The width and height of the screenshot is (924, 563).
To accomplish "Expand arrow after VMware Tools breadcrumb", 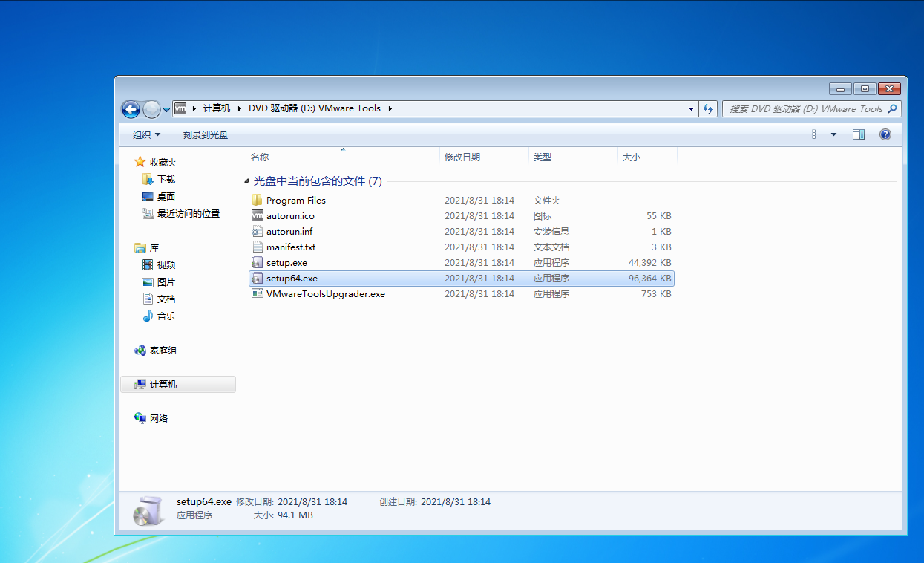I will [x=390, y=108].
